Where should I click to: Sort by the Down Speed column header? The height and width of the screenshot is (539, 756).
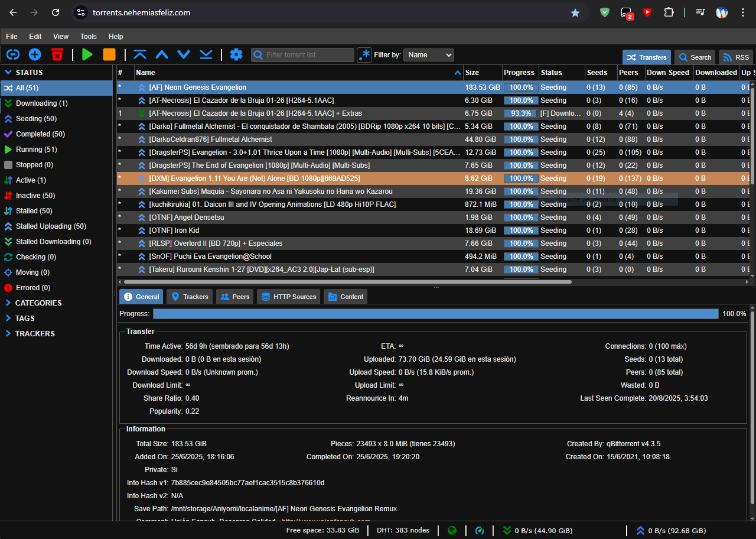[x=668, y=72]
